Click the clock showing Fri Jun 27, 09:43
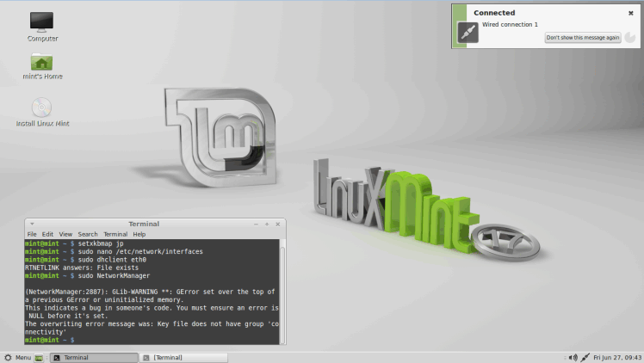The image size is (644, 363). click(x=617, y=358)
